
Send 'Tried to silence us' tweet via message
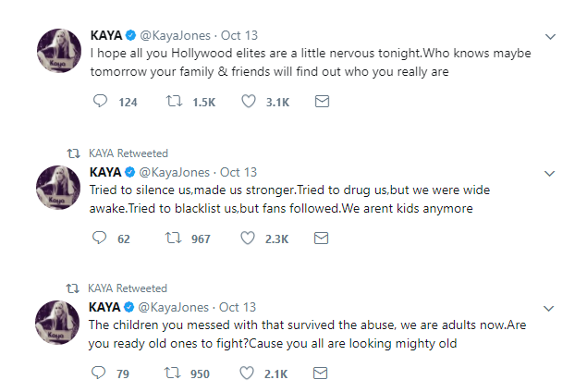coord(322,238)
